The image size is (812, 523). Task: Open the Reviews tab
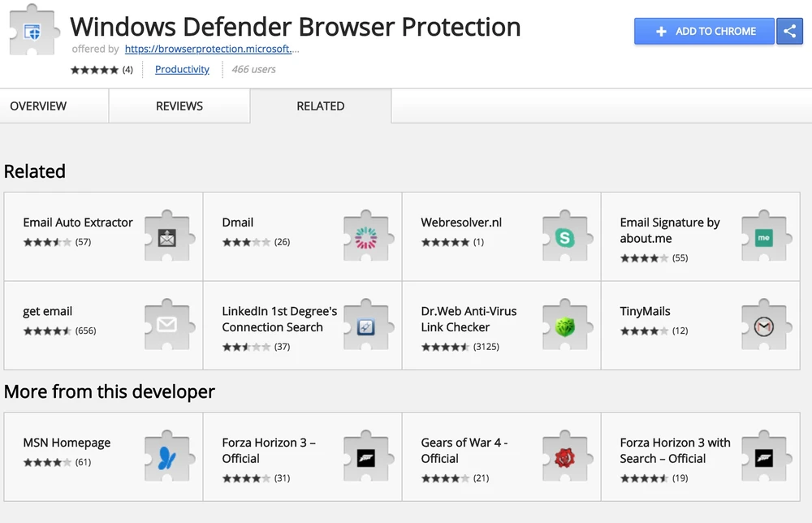coord(179,106)
